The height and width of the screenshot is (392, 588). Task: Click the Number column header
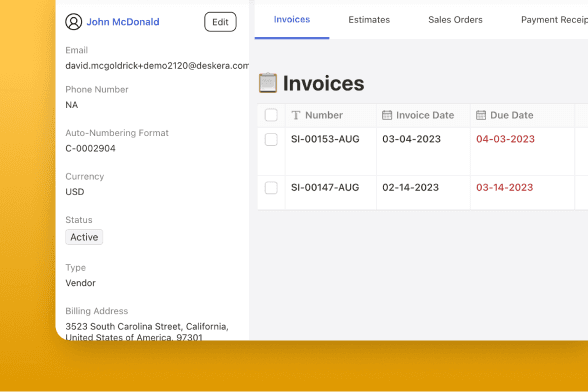[330, 115]
